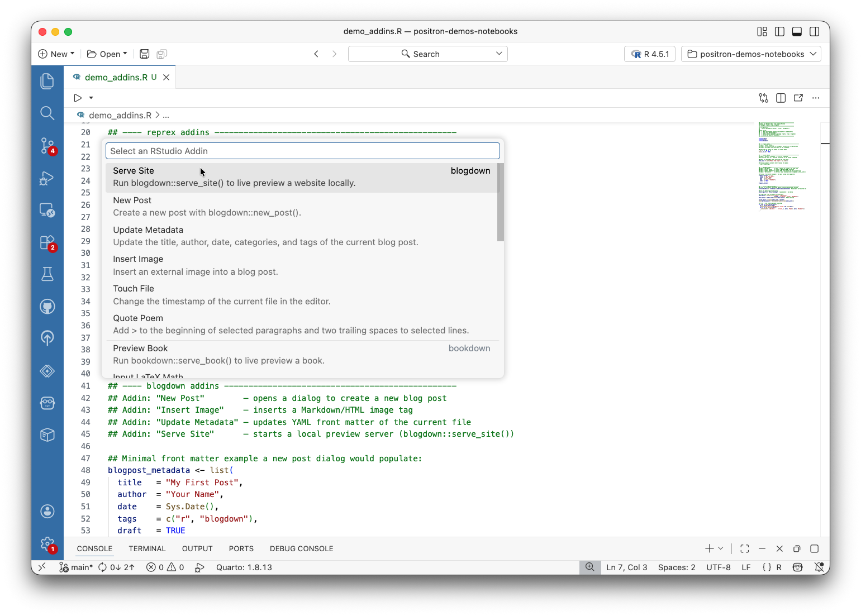
Task: Run the demo_addins.R script with the play button
Action: pyautogui.click(x=77, y=98)
